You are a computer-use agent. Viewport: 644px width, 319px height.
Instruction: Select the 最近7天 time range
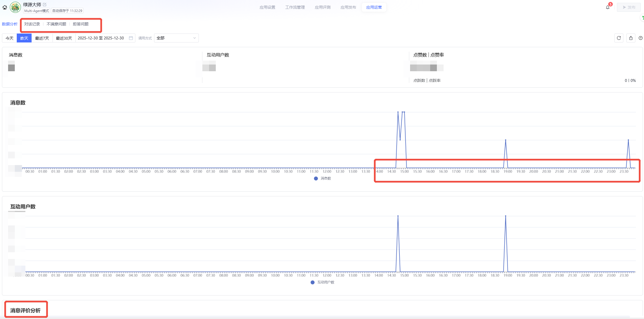42,38
